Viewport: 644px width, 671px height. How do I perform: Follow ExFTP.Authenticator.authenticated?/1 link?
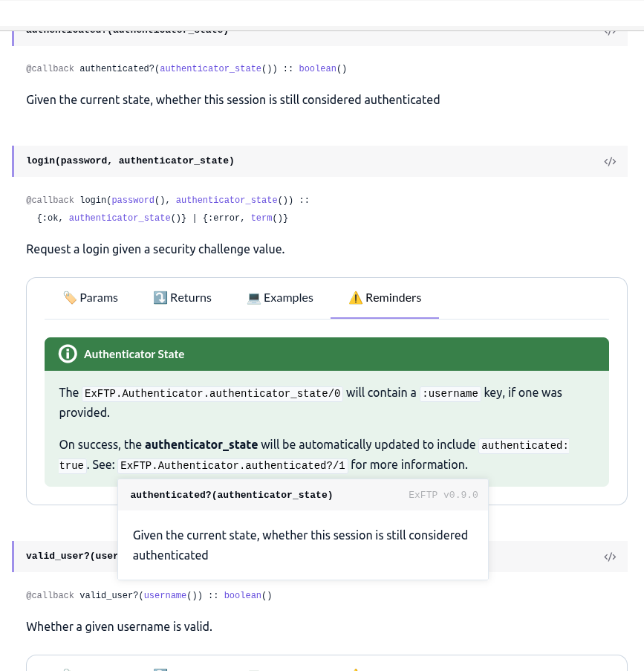232,465
